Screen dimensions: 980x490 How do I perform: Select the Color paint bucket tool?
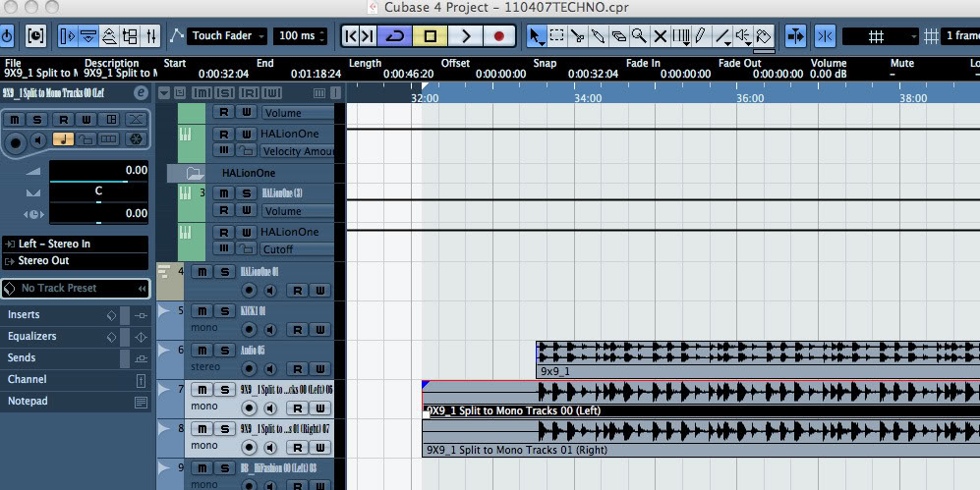pyautogui.click(x=764, y=36)
